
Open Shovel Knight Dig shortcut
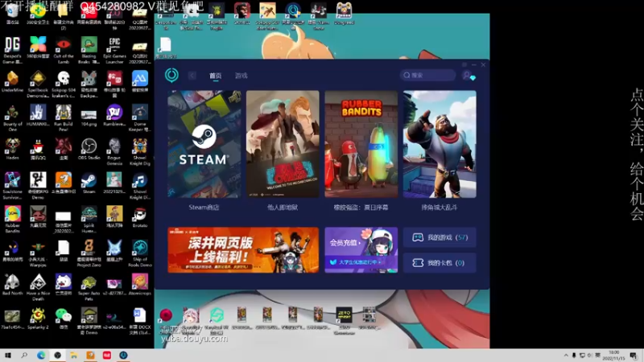(x=140, y=152)
